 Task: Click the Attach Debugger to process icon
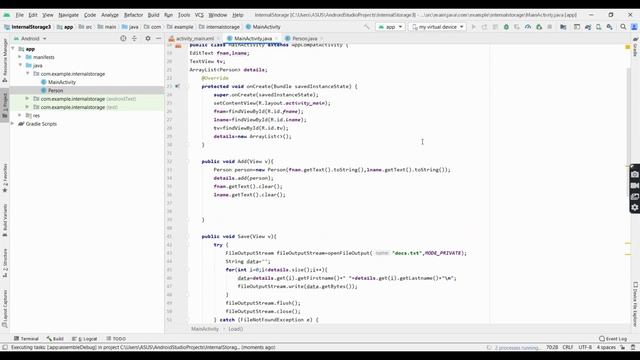pos(539,27)
